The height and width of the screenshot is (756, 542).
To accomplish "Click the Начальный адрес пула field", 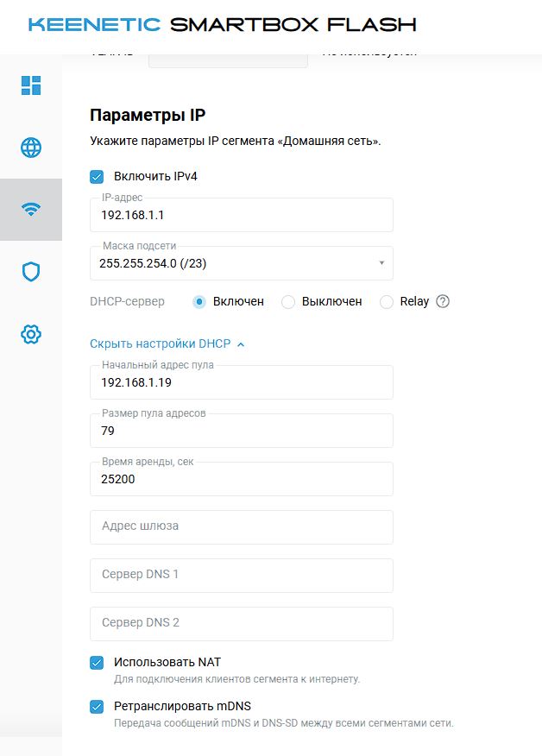I will pos(242,383).
